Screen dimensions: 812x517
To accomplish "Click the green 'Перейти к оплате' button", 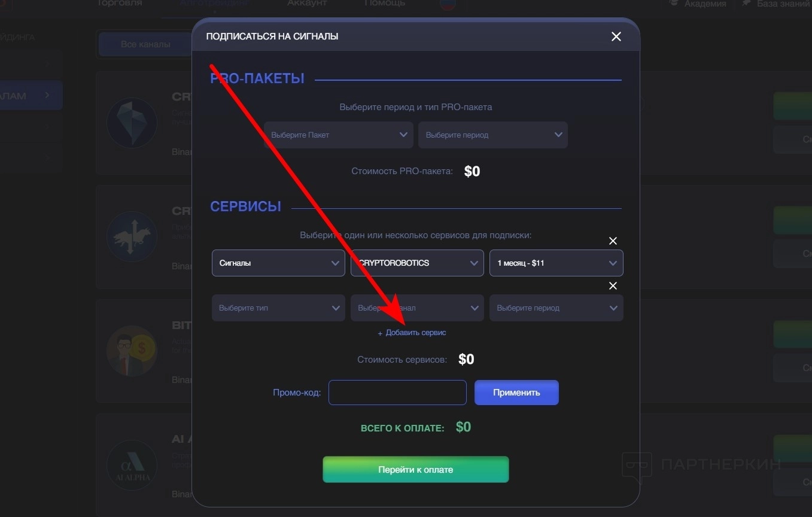I will pos(416,470).
